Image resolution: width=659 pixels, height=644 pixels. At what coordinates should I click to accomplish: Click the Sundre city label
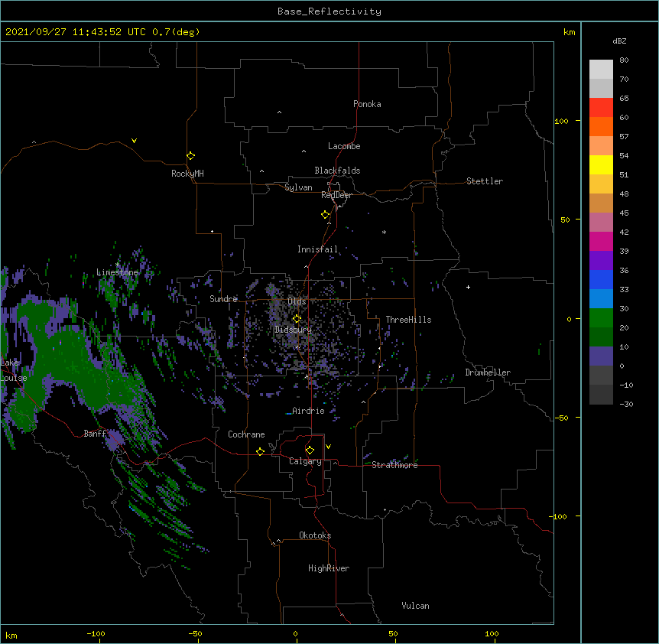223,299
